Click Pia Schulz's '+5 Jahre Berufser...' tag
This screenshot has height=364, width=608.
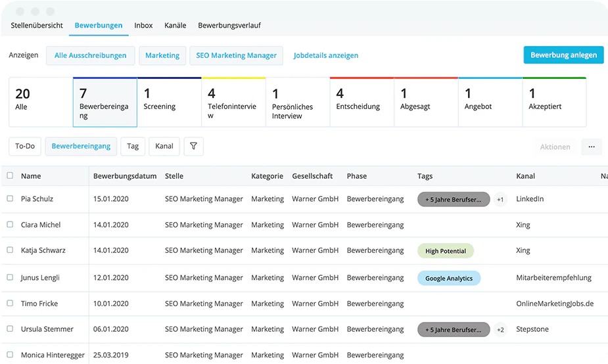pyautogui.click(x=454, y=199)
